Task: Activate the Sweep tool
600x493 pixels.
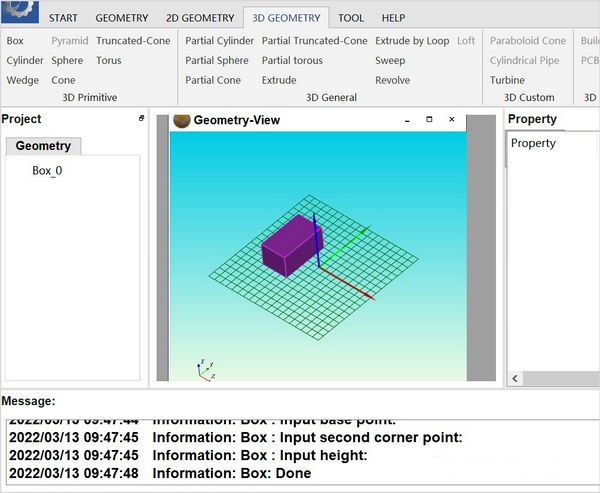Action: 390,60
